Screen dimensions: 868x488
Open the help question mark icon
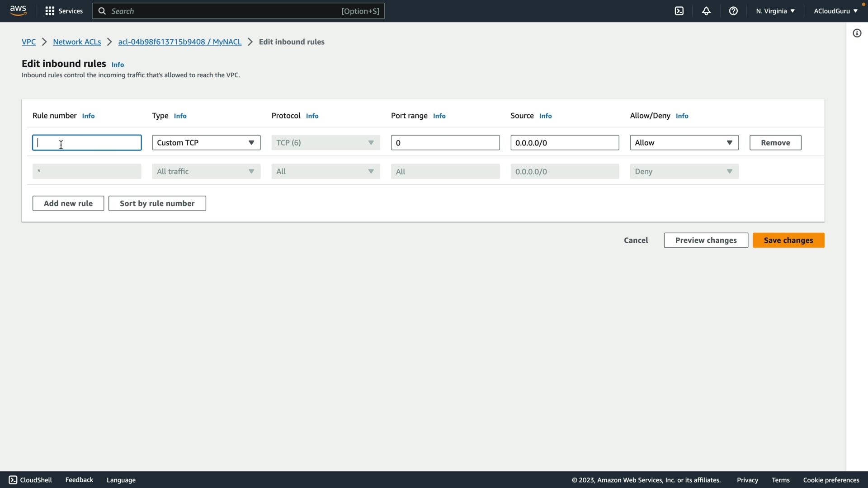tap(733, 11)
